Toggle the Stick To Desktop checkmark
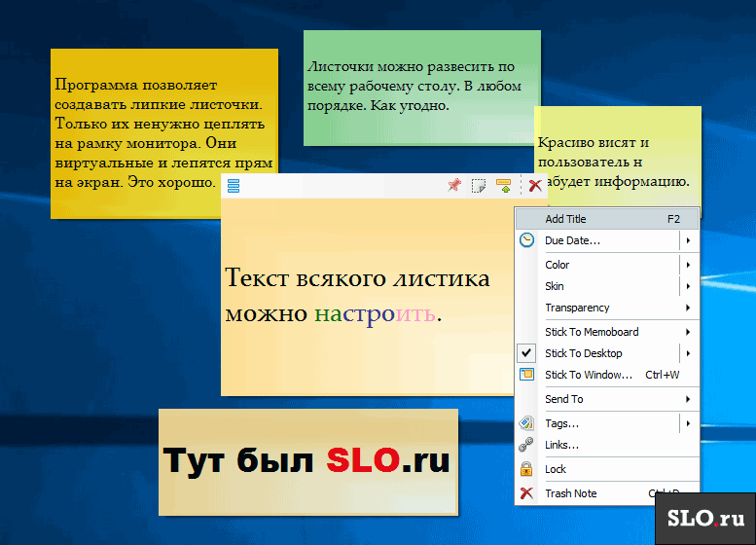This screenshot has height=545, width=756. pos(526,353)
